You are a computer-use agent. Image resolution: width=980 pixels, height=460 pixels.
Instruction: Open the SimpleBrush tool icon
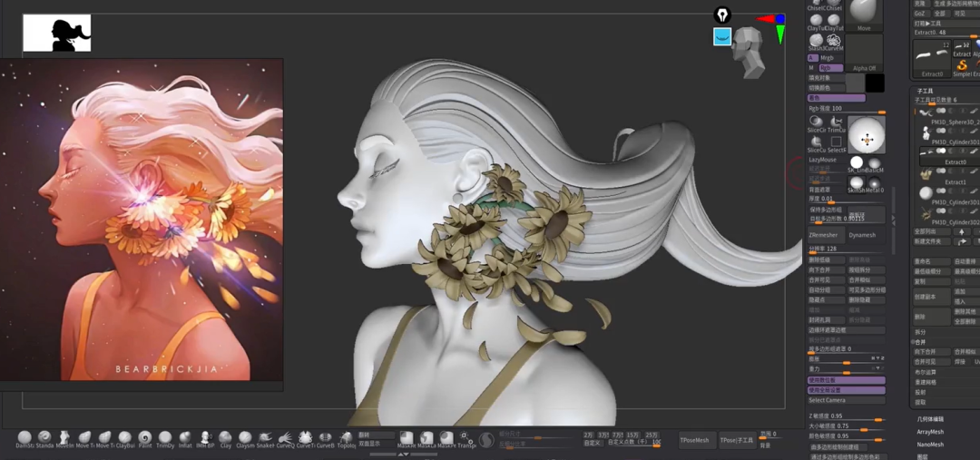(x=963, y=65)
